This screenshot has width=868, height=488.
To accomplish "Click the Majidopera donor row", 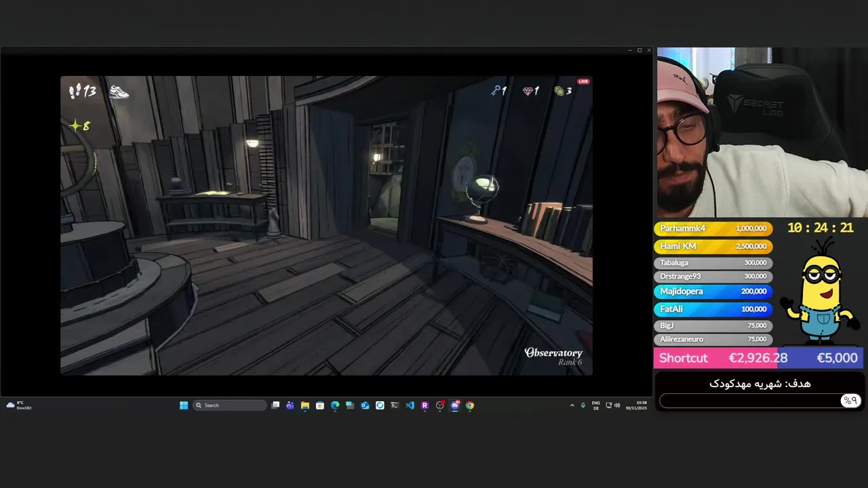I will (713, 291).
